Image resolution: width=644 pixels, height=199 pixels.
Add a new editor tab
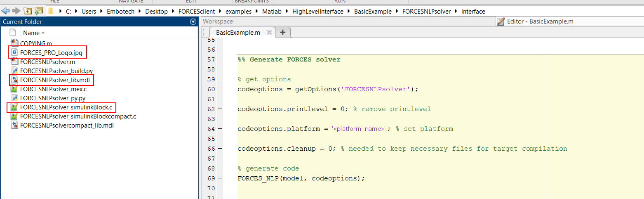pos(283,33)
